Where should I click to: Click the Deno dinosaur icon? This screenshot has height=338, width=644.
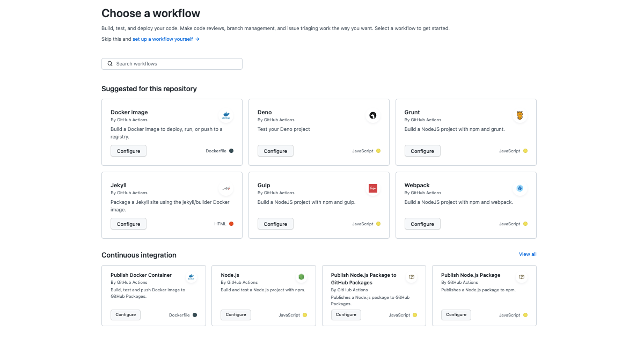(x=373, y=115)
